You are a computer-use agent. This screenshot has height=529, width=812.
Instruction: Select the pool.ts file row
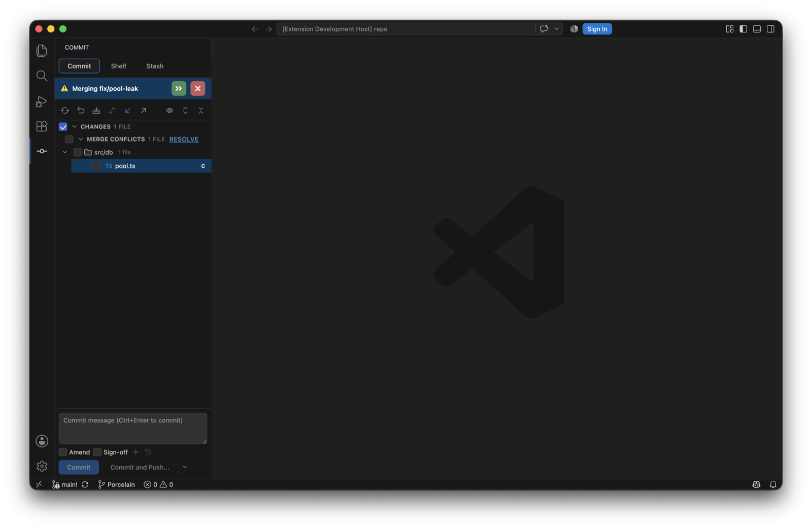tap(141, 166)
